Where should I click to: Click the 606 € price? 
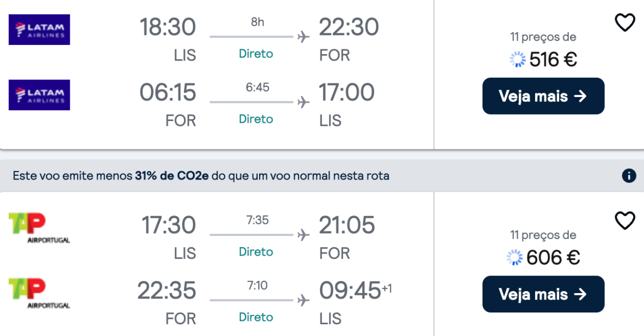pyautogui.click(x=553, y=258)
